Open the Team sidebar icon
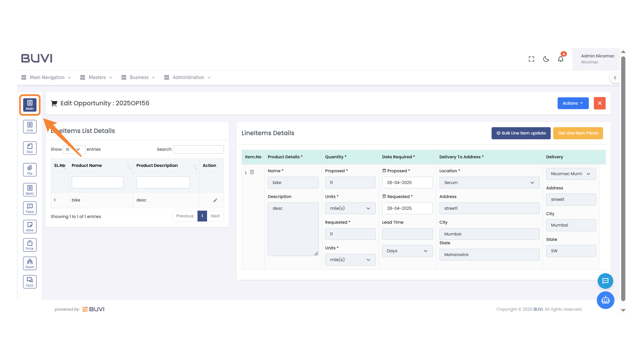 (30, 263)
